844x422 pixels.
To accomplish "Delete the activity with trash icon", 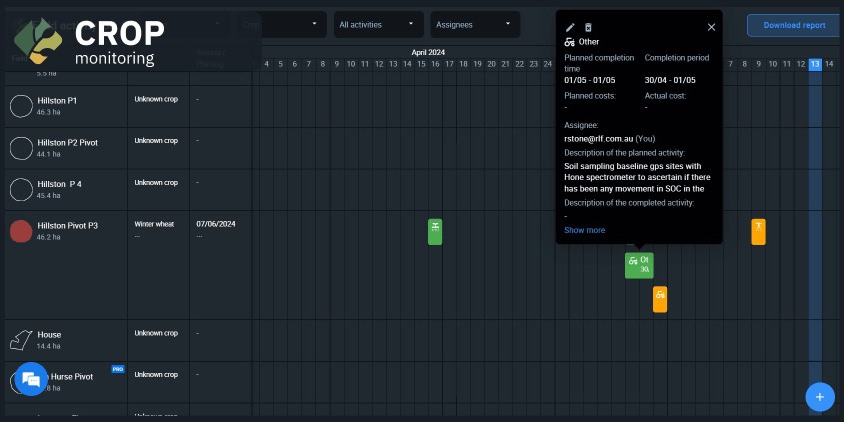I will tap(588, 27).
